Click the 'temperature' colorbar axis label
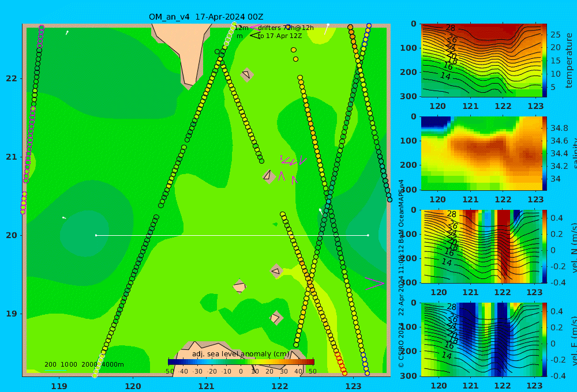Screen dimensions: 577x392 569,61
